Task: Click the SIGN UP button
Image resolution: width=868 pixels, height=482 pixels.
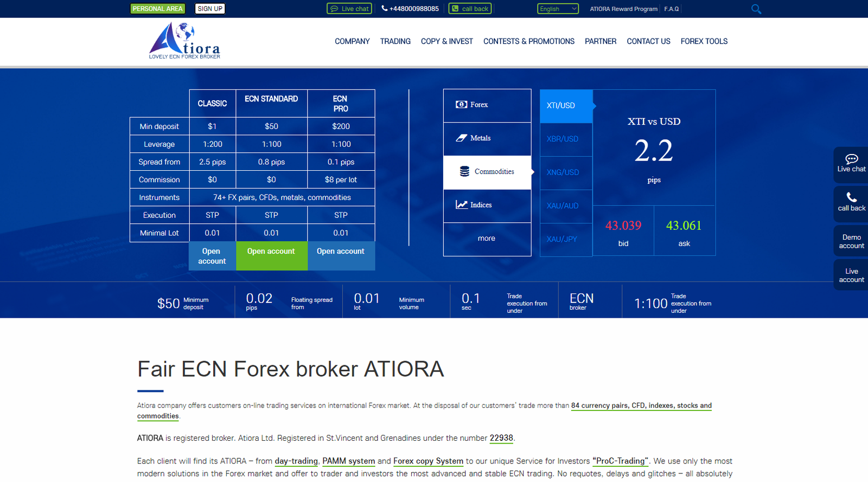Action: (x=210, y=9)
